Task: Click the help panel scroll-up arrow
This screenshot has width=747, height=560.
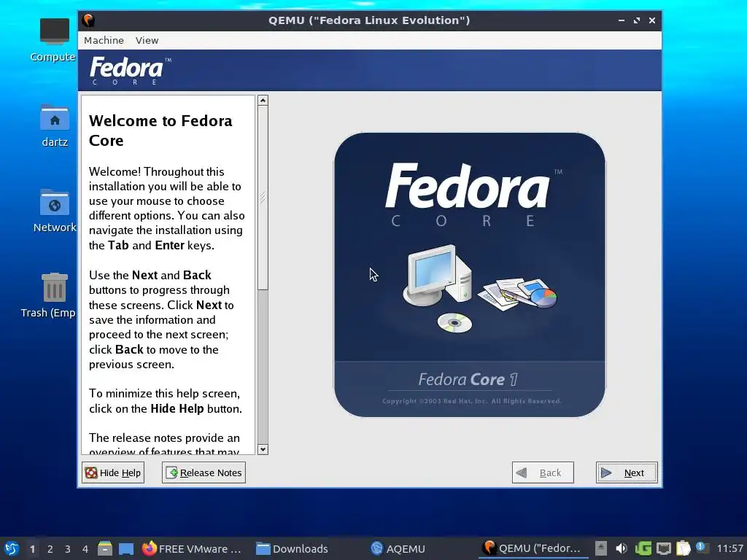Action: point(263,101)
